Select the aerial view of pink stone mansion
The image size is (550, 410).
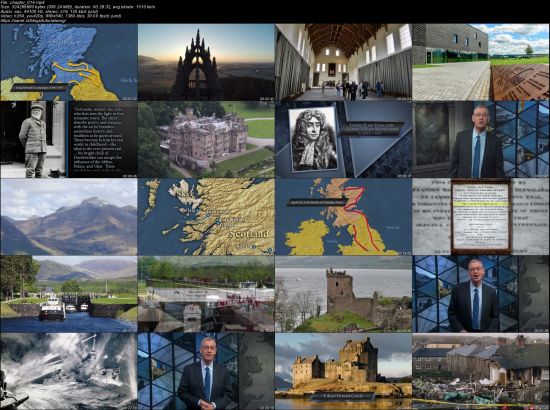tap(206, 140)
